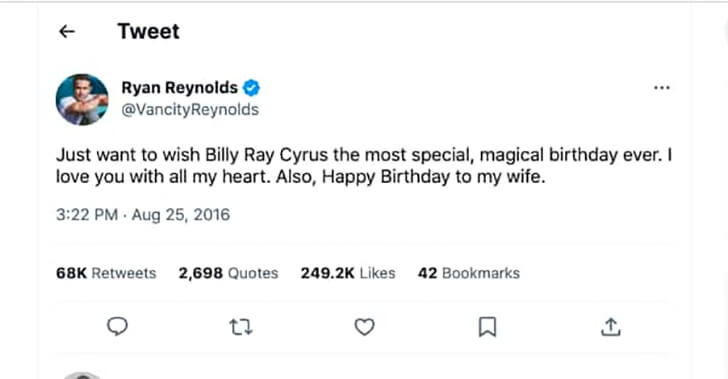The width and height of the screenshot is (728, 379).
Task: Bookmark this tweet via the bookmark icon
Action: click(x=488, y=327)
